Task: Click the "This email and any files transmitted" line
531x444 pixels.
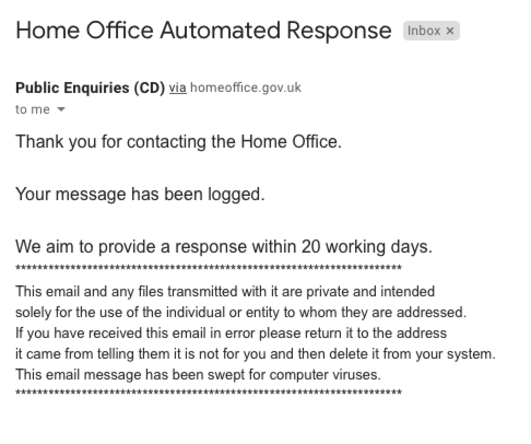Action: (x=225, y=292)
